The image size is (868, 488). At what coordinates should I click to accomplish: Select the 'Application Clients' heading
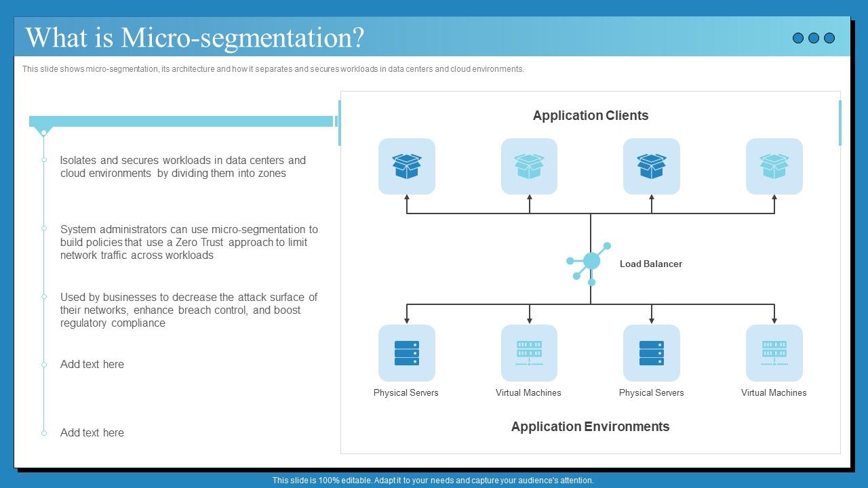591,115
